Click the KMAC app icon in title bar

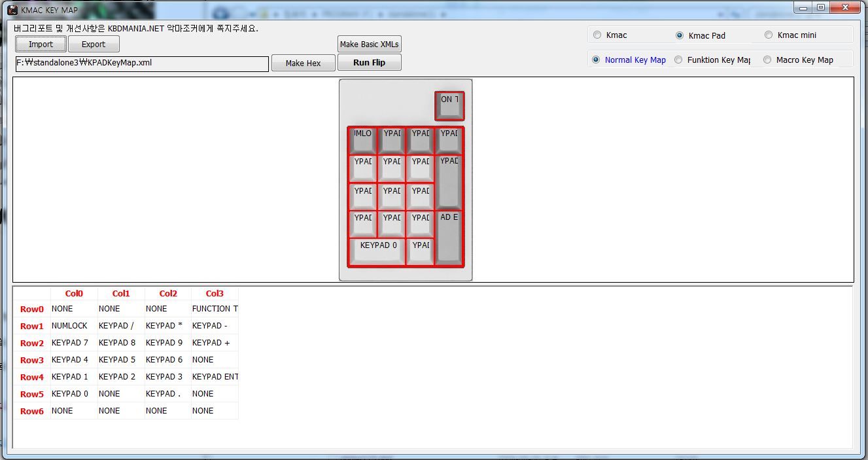click(12, 9)
